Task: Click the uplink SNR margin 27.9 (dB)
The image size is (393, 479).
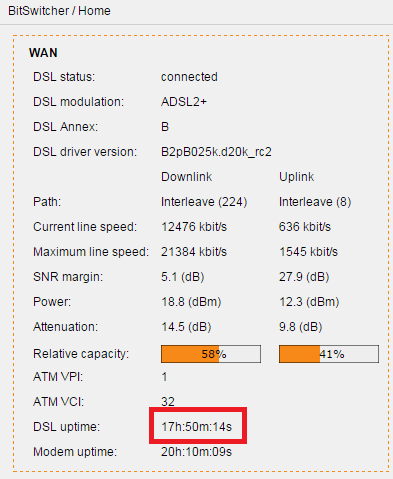Action: pos(304,277)
